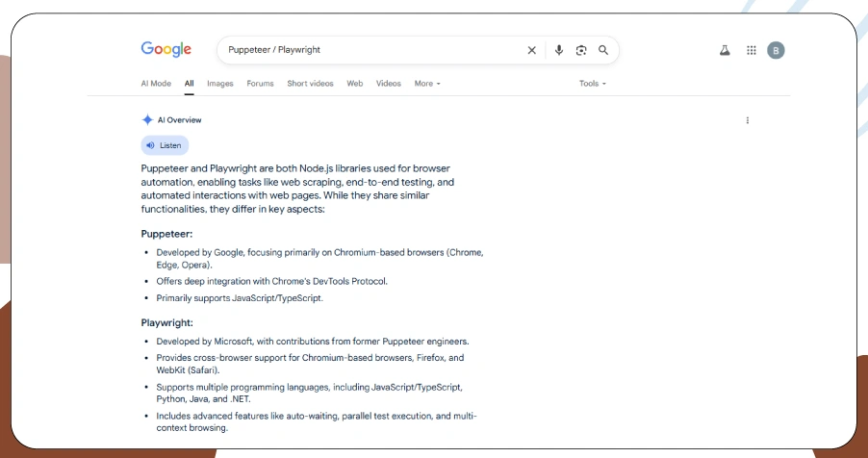Click the Playwright: section heading
868x458 pixels.
pos(167,322)
